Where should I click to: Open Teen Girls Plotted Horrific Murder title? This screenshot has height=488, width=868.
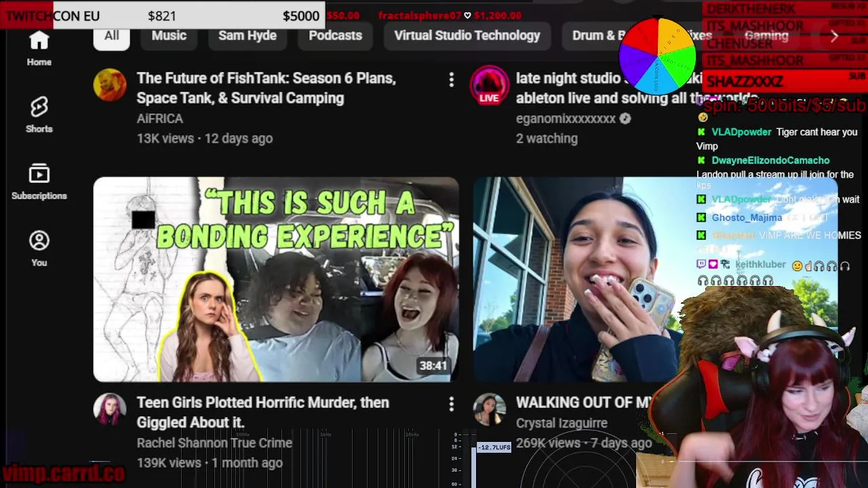click(x=262, y=412)
